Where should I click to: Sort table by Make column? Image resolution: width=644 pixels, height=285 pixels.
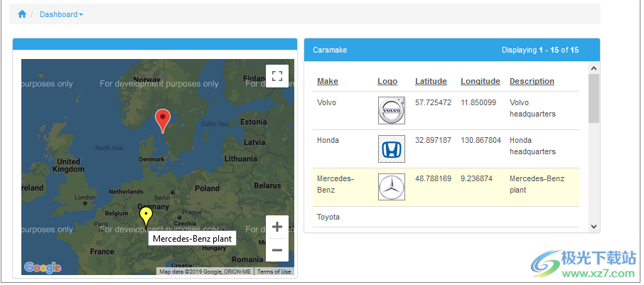pyautogui.click(x=327, y=81)
